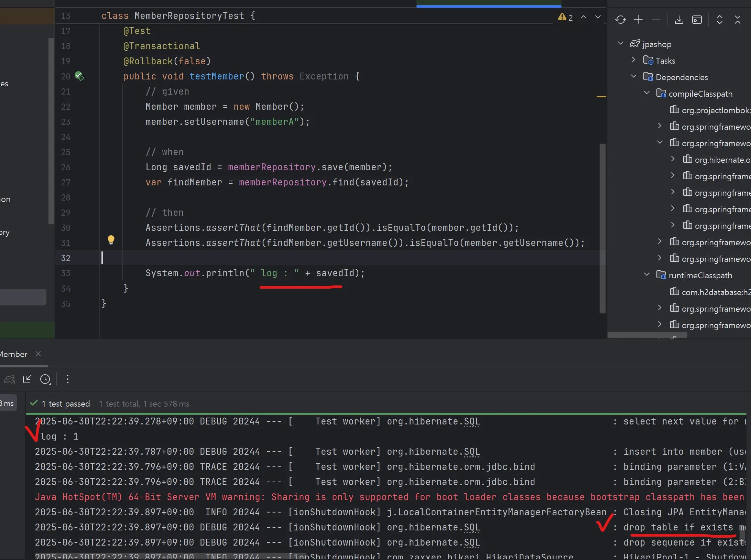
Task: Click the Tasks folder icon
Action: click(648, 60)
